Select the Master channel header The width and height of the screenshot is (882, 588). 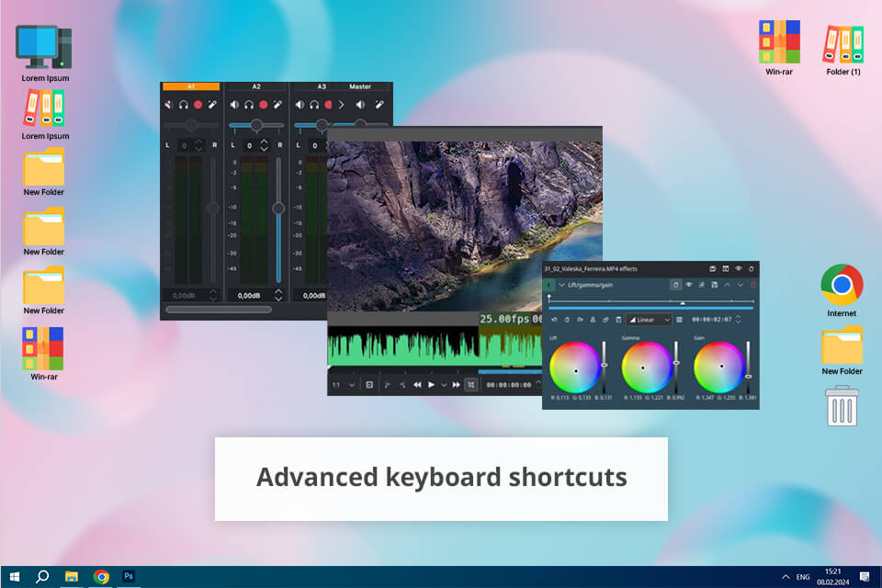(x=360, y=86)
